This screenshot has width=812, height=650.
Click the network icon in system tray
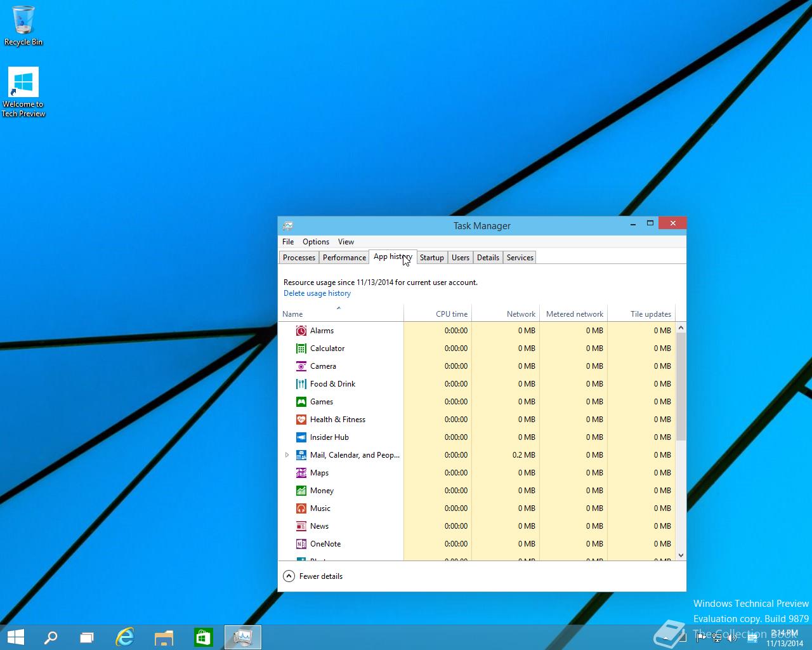(717, 638)
